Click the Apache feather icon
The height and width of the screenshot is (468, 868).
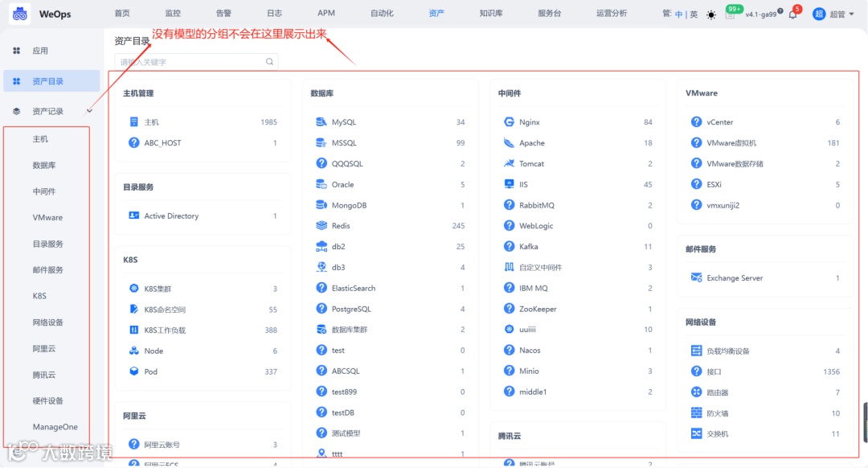coord(509,143)
